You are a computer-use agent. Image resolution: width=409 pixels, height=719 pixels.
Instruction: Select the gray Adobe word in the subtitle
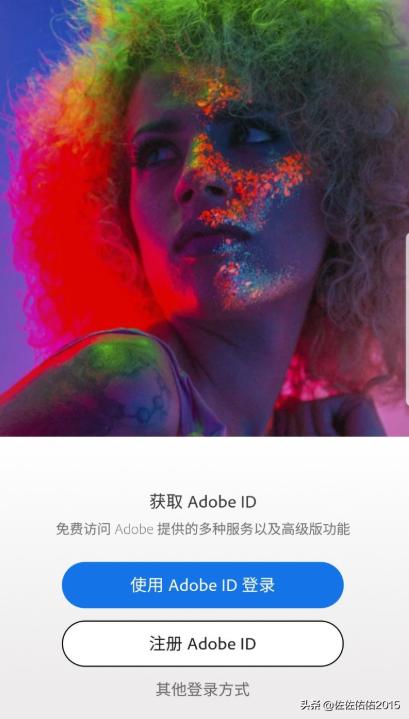tap(133, 529)
